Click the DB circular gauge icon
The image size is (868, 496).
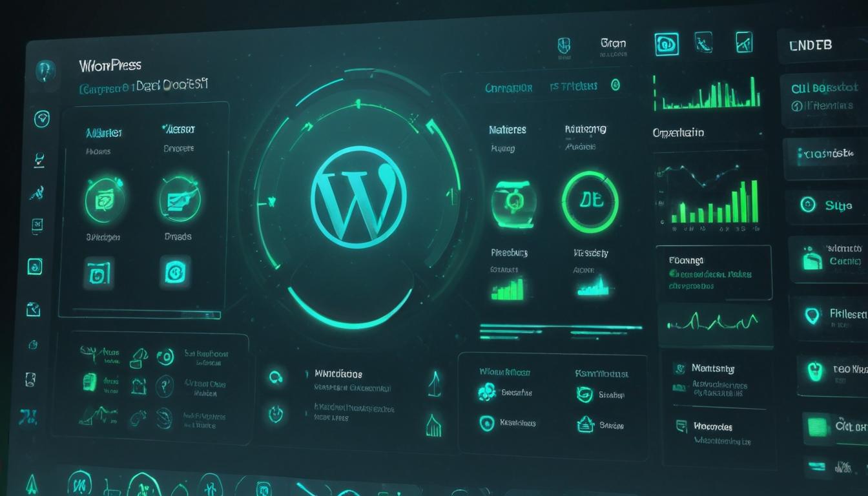click(590, 201)
